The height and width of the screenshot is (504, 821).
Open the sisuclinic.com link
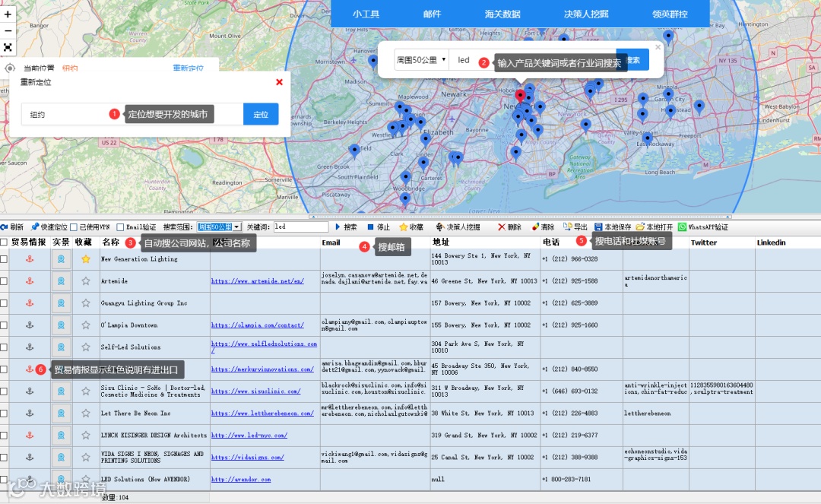pos(256,391)
